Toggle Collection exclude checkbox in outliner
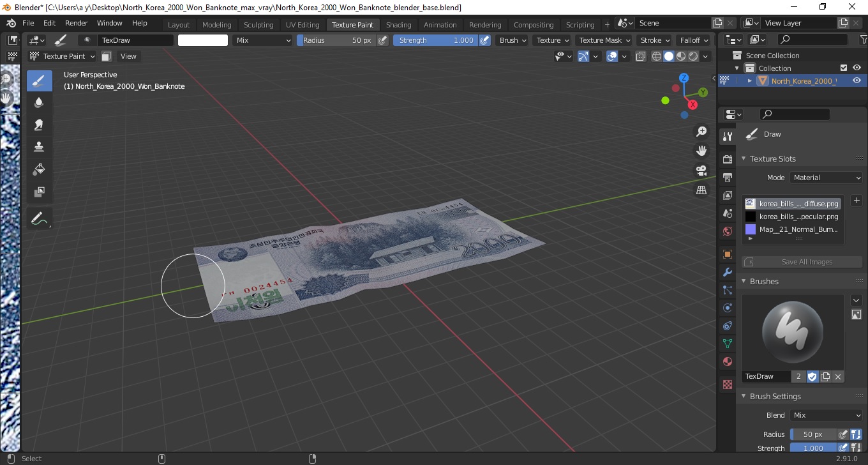Image resolution: width=868 pixels, height=465 pixels. [x=844, y=68]
